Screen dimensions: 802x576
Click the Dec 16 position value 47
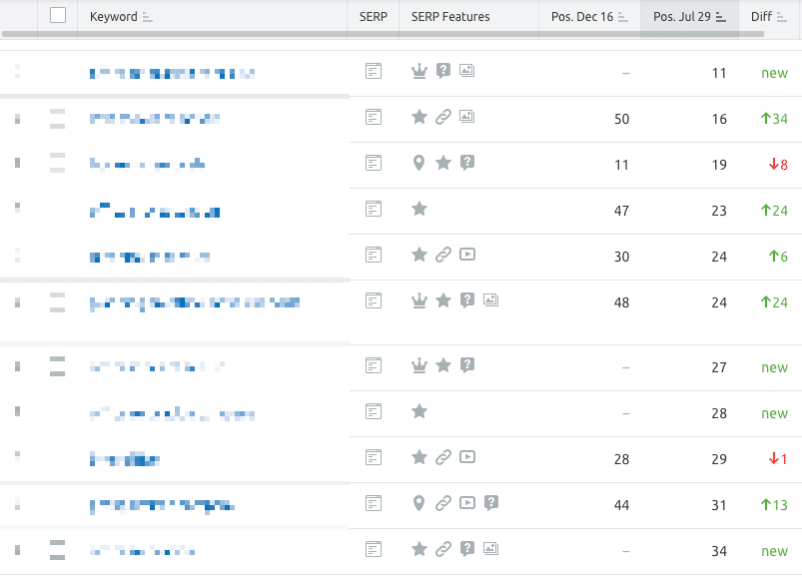click(x=621, y=211)
